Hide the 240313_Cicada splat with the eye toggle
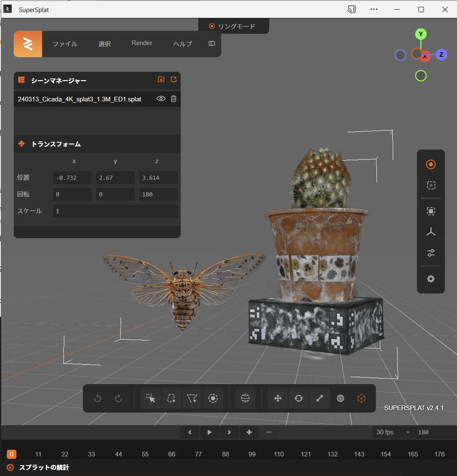The image size is (457, 476). [161, 99]
